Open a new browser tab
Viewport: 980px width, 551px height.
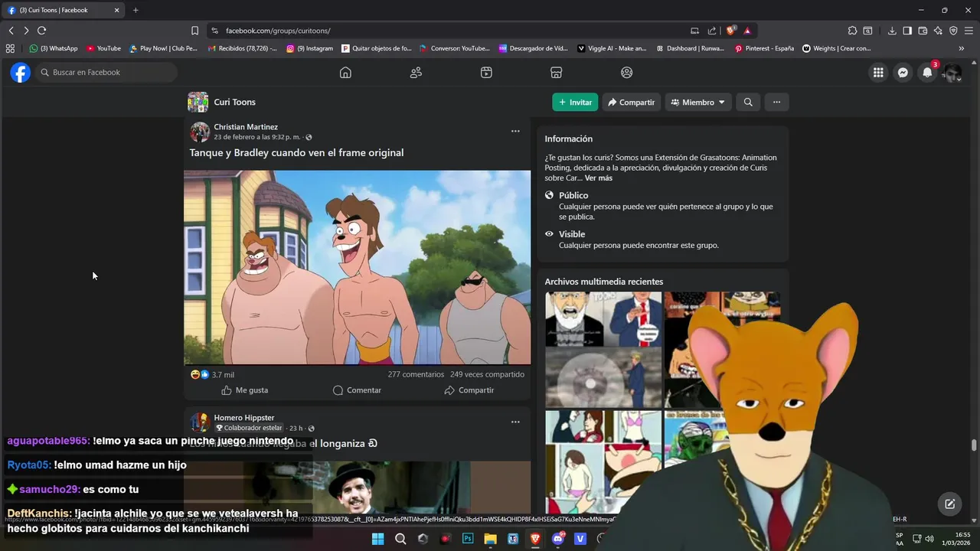coord(136,10)
